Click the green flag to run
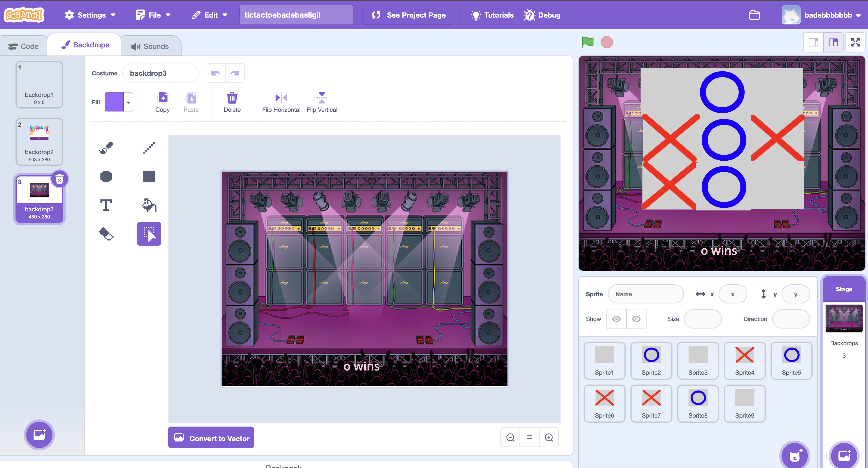The image size is (868, 468). click(x=588, y=42)
